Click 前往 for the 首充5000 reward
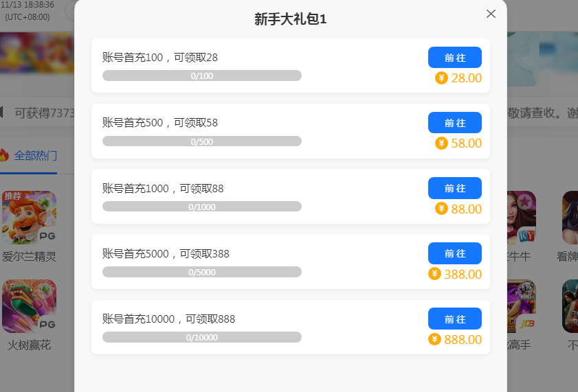 coord(454,253)
